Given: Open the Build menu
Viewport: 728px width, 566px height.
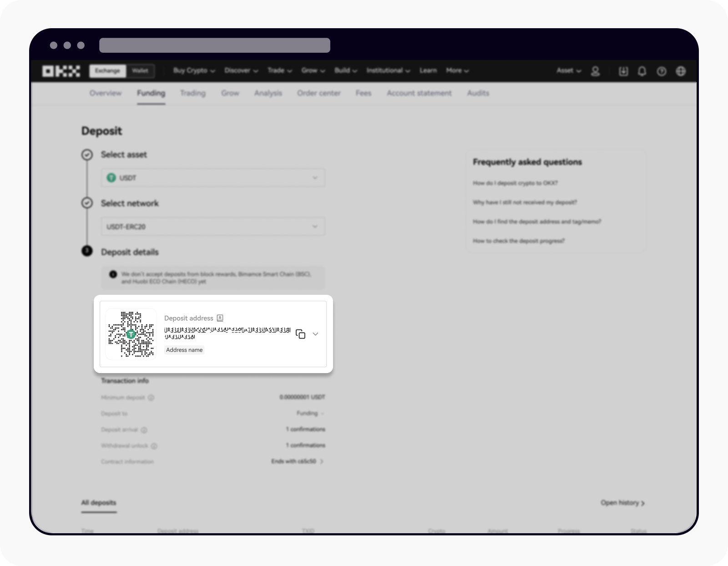Looking at the screenshot, I should point(346,71).
